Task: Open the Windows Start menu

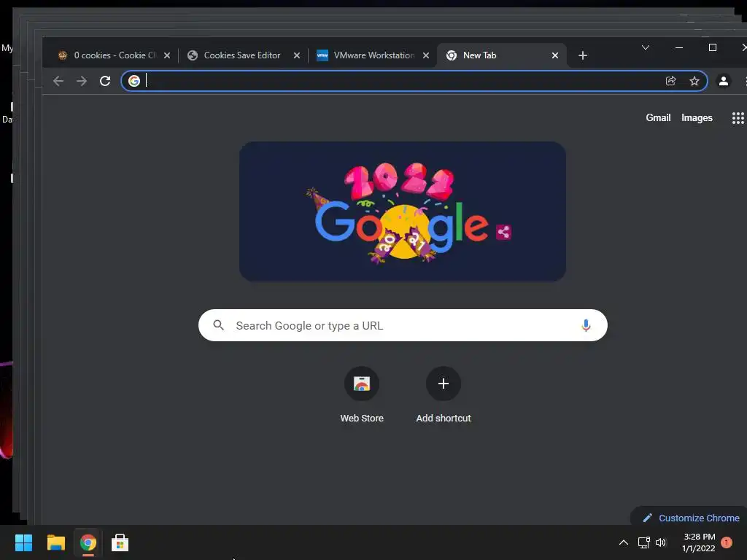Action: click(x=24, y=542)
